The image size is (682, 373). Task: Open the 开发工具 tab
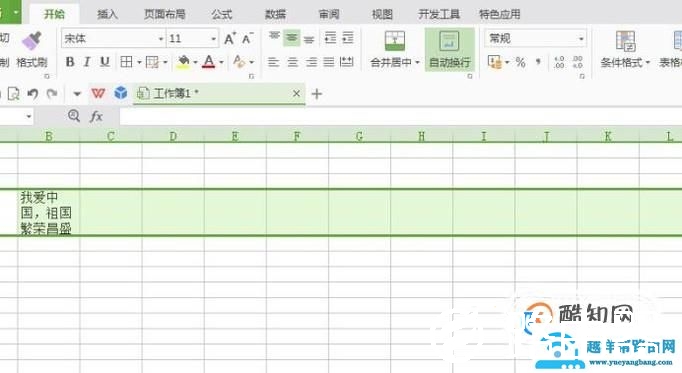pyautogui.click(x=438, y=14)
